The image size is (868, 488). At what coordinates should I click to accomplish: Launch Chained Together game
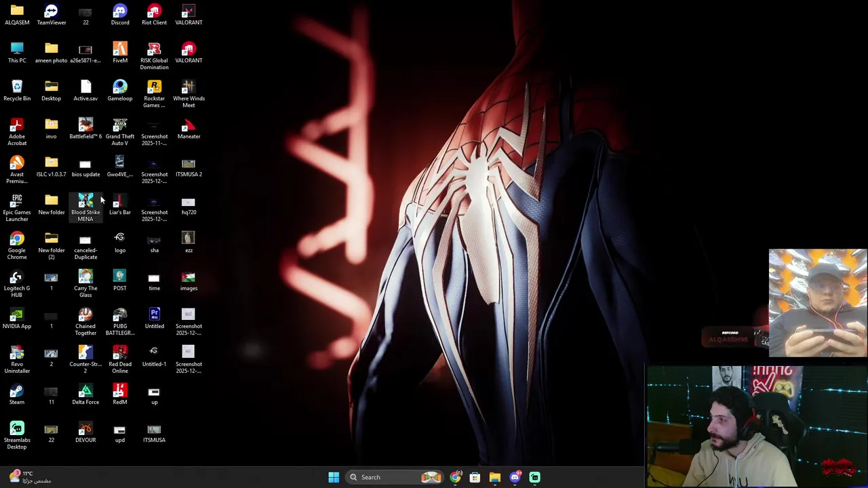coord(85,321)
